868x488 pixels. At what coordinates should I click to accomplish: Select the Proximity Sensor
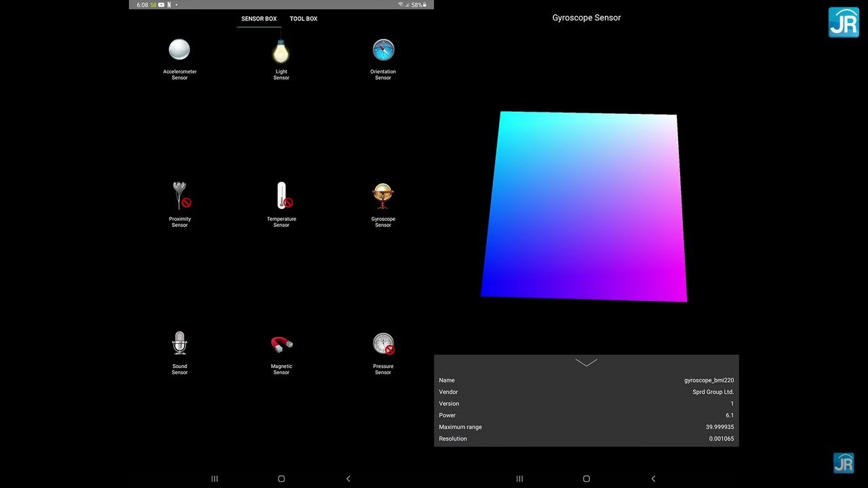tap(179, 203)
